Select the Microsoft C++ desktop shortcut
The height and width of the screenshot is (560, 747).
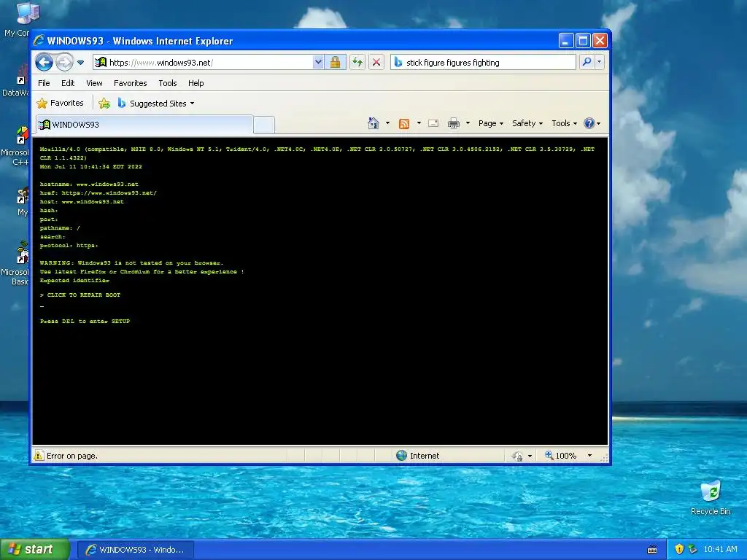tap(16, 146)
